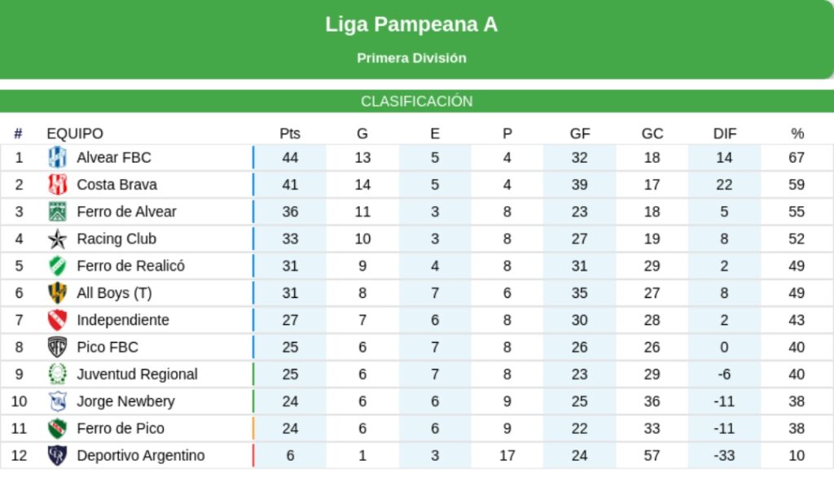Click the Pico FBC crest icon
This screenshot has width=834, height=504.
57,347
